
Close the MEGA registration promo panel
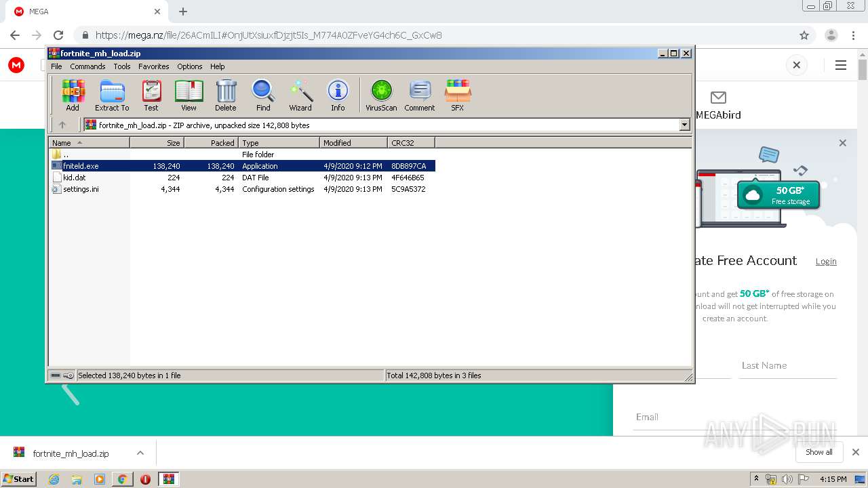point(843,143)
